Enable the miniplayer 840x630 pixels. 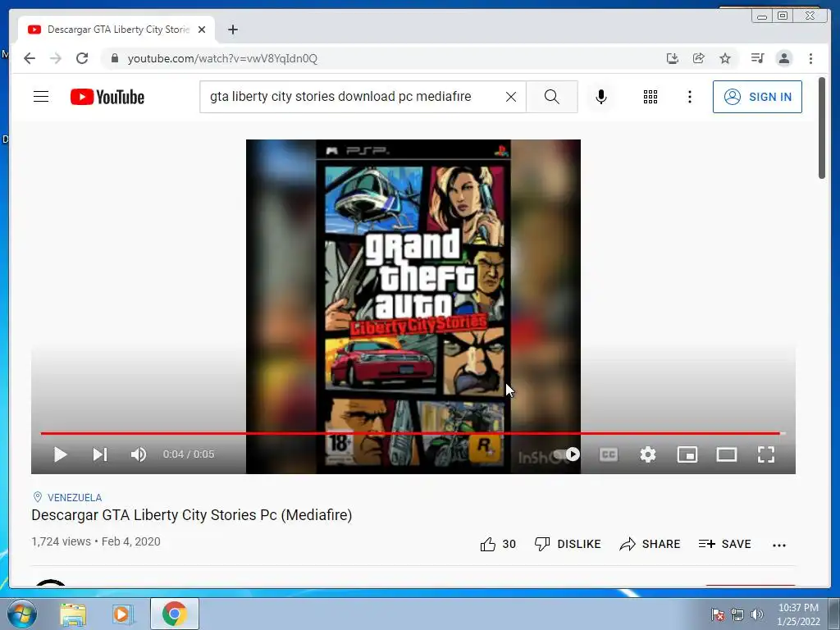687,454
